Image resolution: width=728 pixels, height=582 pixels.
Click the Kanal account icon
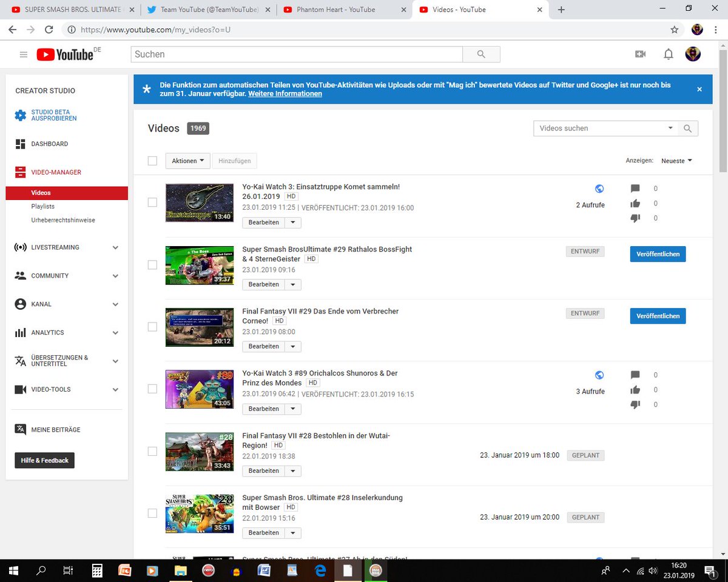tap(21, 304)
